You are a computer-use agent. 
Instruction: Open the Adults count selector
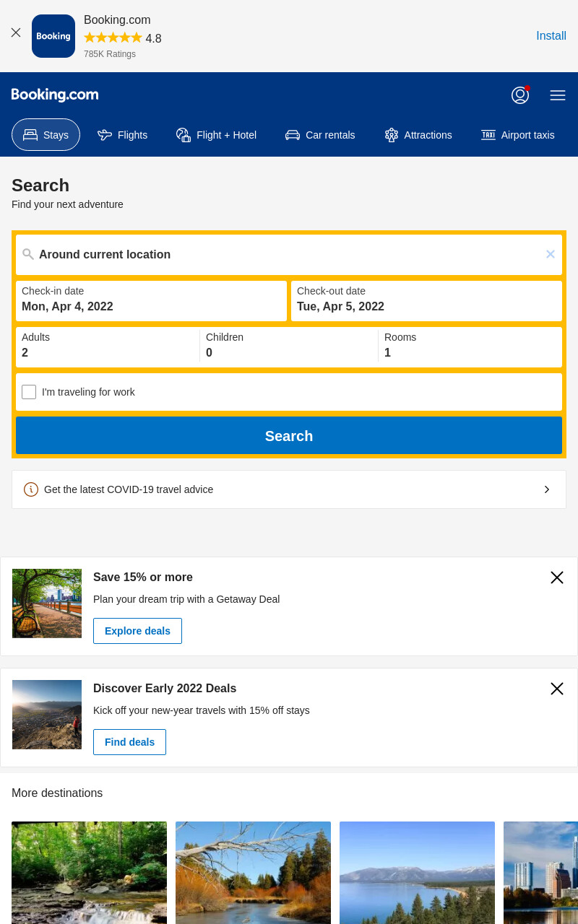108,345
